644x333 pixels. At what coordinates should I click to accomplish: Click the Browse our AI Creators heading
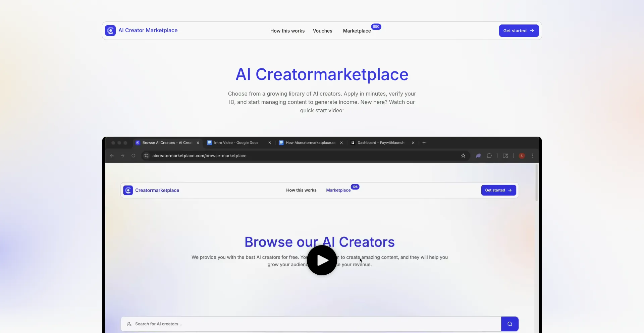(320, 242)
